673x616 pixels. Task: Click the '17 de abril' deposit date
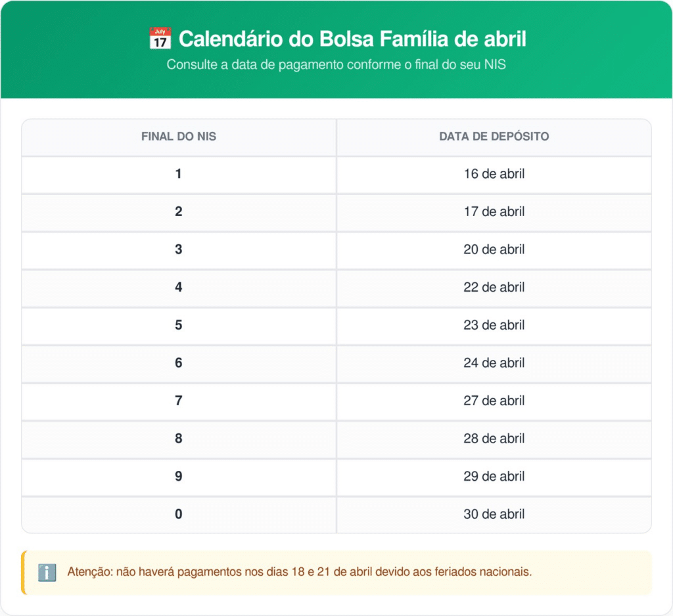point(494,211)
